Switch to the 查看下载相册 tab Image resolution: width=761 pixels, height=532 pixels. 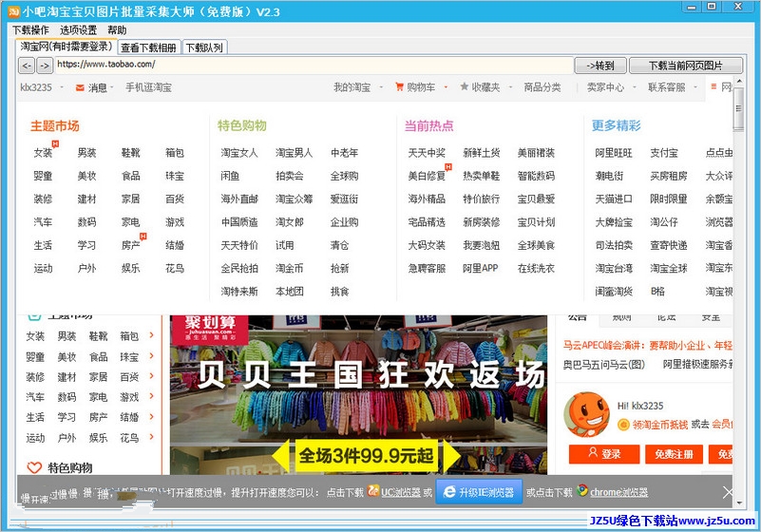pyautogui.click(x=148, y=47)
